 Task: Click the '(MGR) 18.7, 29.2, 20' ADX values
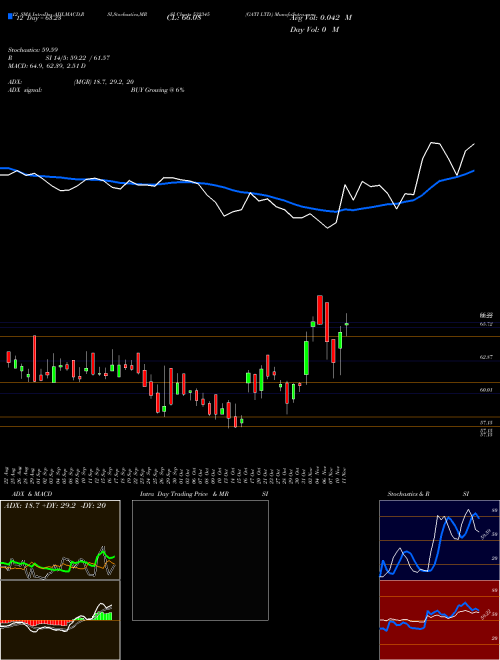(104, 82)
